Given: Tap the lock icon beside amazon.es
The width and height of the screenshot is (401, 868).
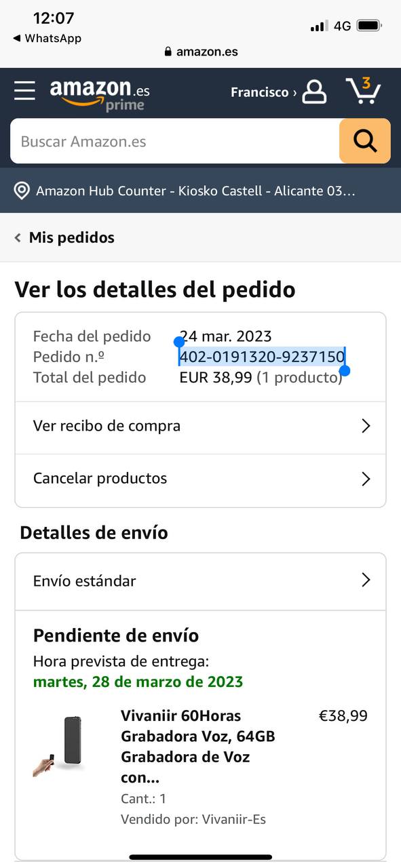Looking at the screenshot, I should 168,52.
